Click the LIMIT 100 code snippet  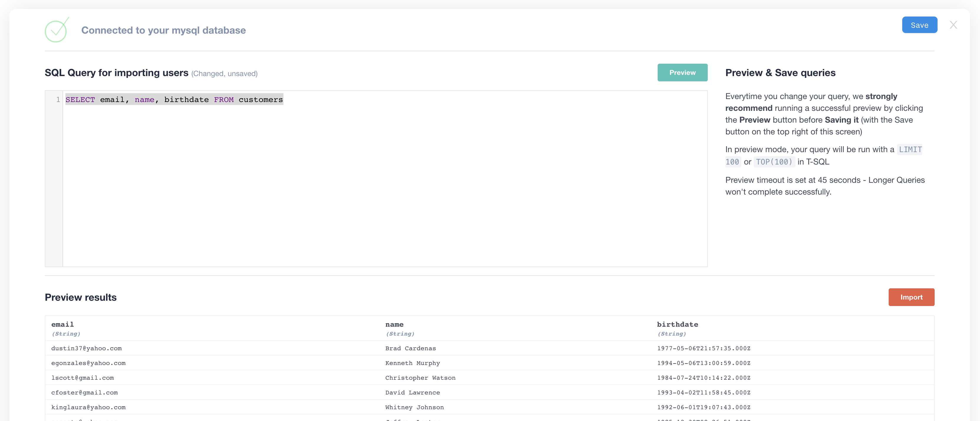click(x=910, y=149)
